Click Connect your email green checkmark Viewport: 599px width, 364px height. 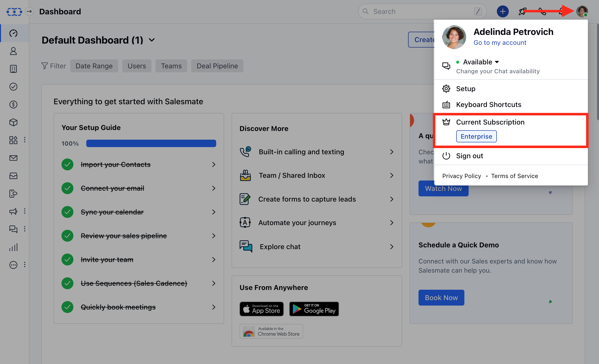pyautogui.click(x=67, y=188)
